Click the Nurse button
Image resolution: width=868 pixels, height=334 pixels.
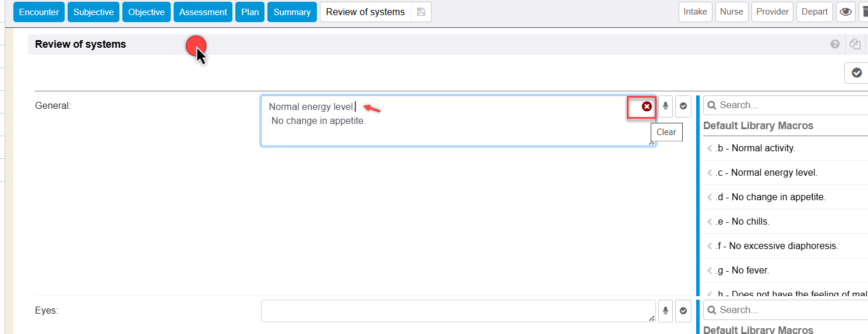tap(732, 12)
